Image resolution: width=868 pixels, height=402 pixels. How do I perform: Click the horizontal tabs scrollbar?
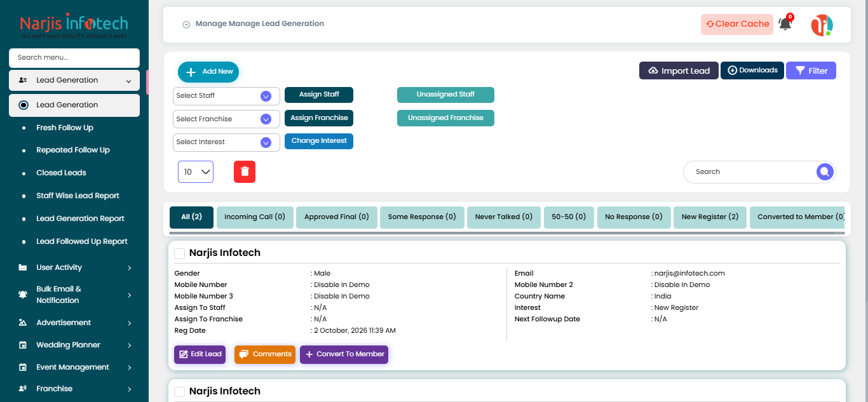[x=506, y=233]
